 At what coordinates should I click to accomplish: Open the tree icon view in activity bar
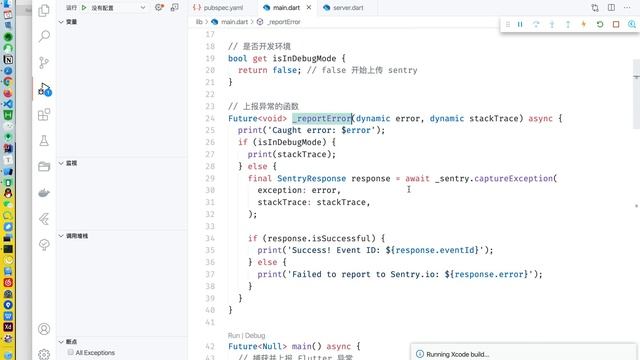[x=44, y=244]
